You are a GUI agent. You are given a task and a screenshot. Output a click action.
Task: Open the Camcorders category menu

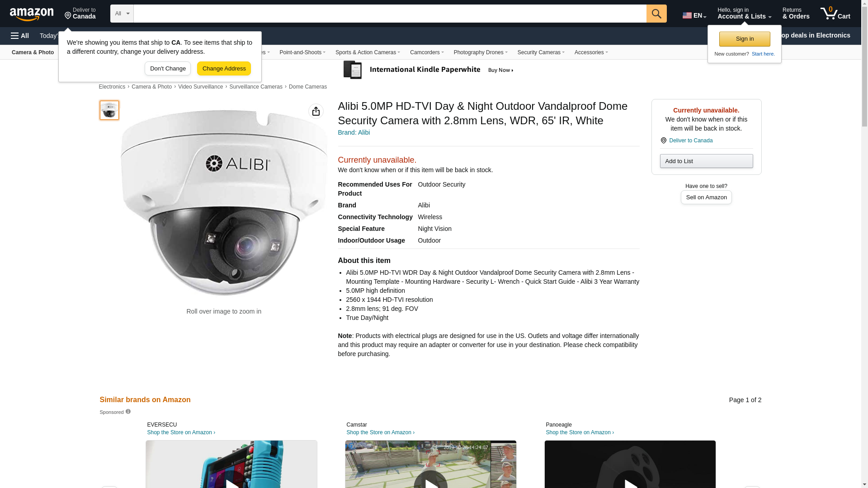[x=426, y=52]
